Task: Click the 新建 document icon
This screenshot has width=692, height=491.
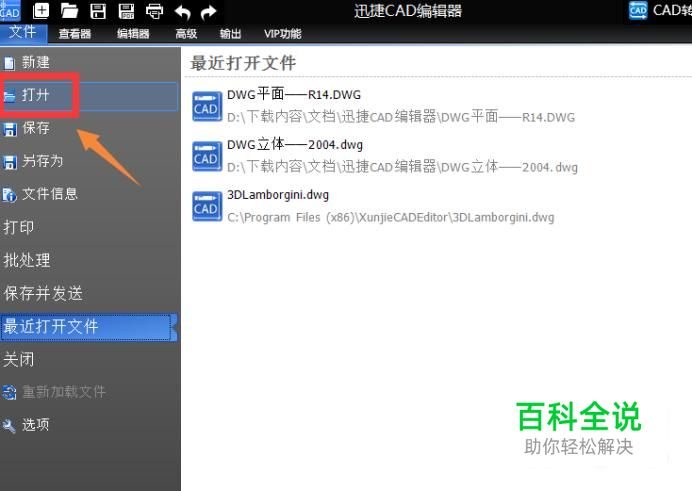Action: [9, 63]
